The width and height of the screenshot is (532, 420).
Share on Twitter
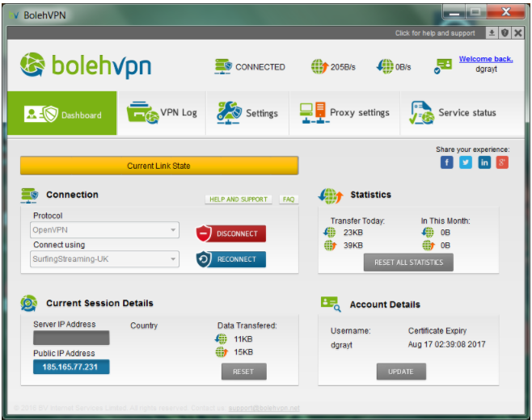[x=466, y=162]
